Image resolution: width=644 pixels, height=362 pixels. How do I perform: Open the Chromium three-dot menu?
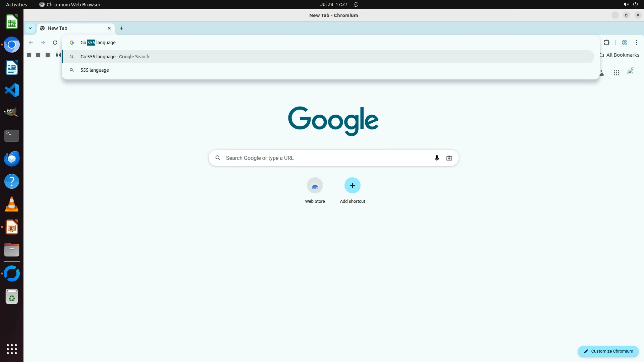636,43
